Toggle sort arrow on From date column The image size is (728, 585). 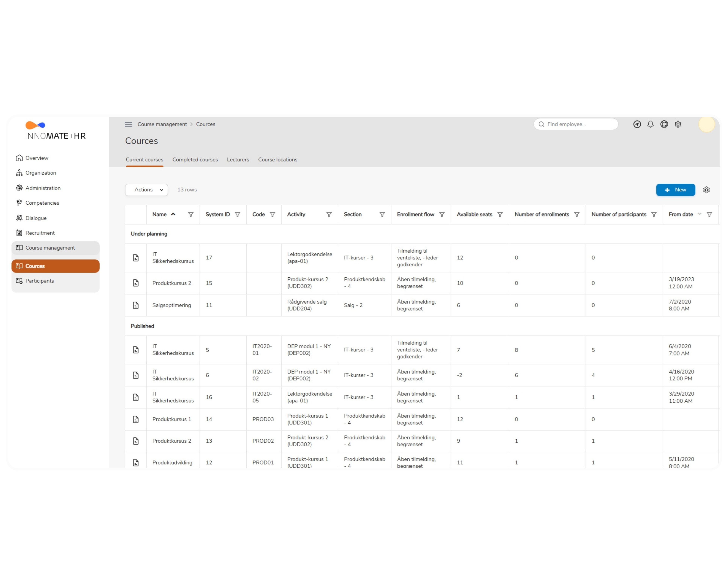click(699, 214)
